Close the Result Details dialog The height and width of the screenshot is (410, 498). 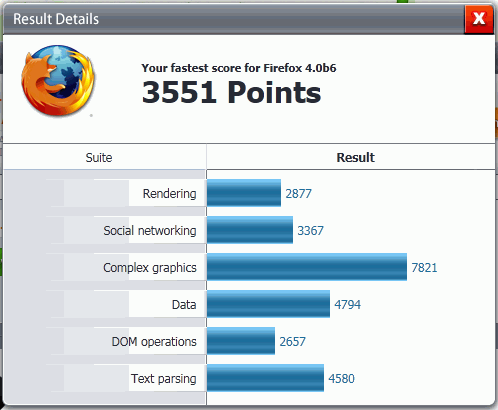pyautogui.click(x=479, y=19)
